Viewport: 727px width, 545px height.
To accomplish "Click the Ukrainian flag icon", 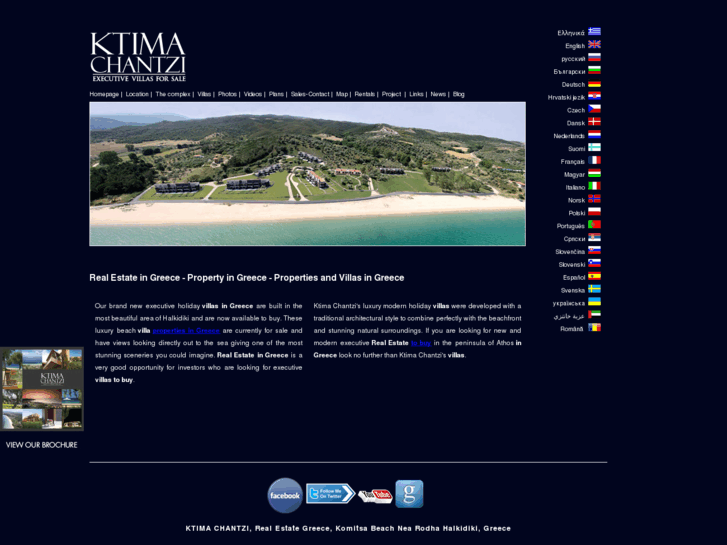I will point(594,302).
